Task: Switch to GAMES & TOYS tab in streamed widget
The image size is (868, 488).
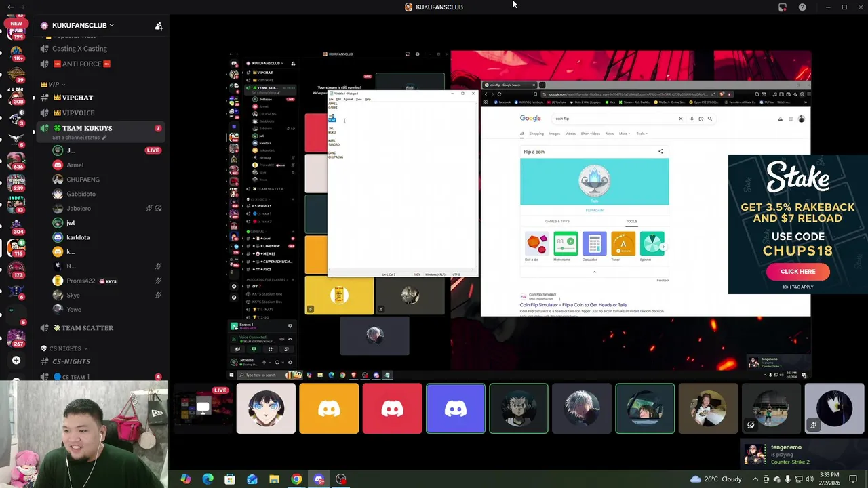Action: click(x=557, y=222)
